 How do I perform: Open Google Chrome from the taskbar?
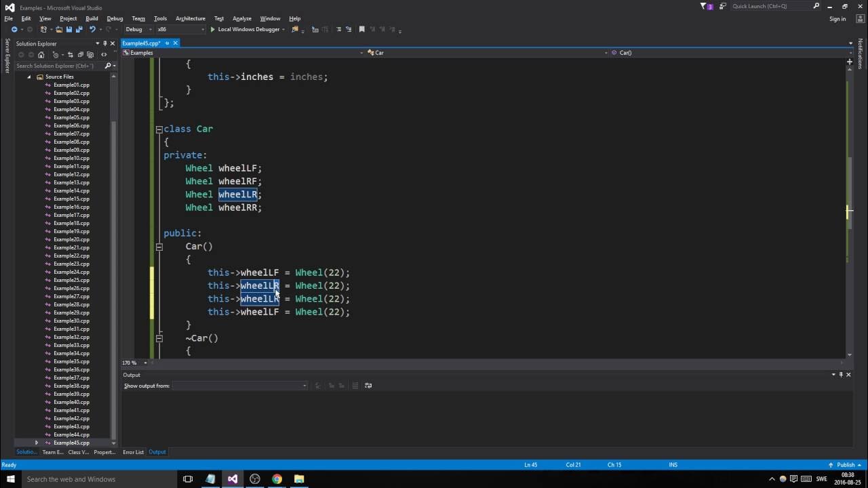[277, 479]
